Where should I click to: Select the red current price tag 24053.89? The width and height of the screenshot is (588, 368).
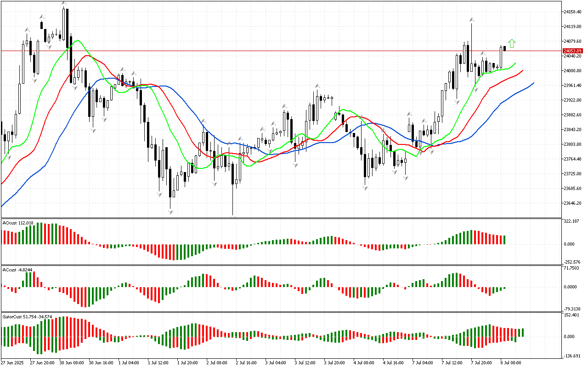pos(573,51)
